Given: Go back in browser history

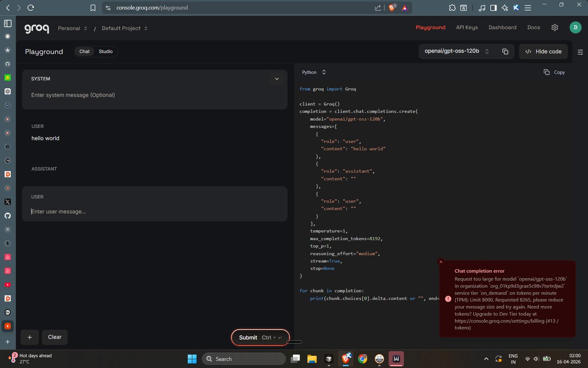Looking at the screenshot, I should [x=7, y=8].
